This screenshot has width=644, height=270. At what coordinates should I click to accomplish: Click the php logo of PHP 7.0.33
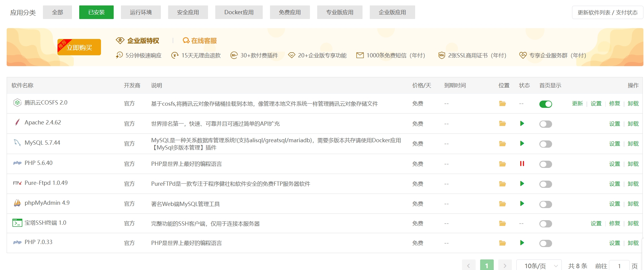click(17, 242)
